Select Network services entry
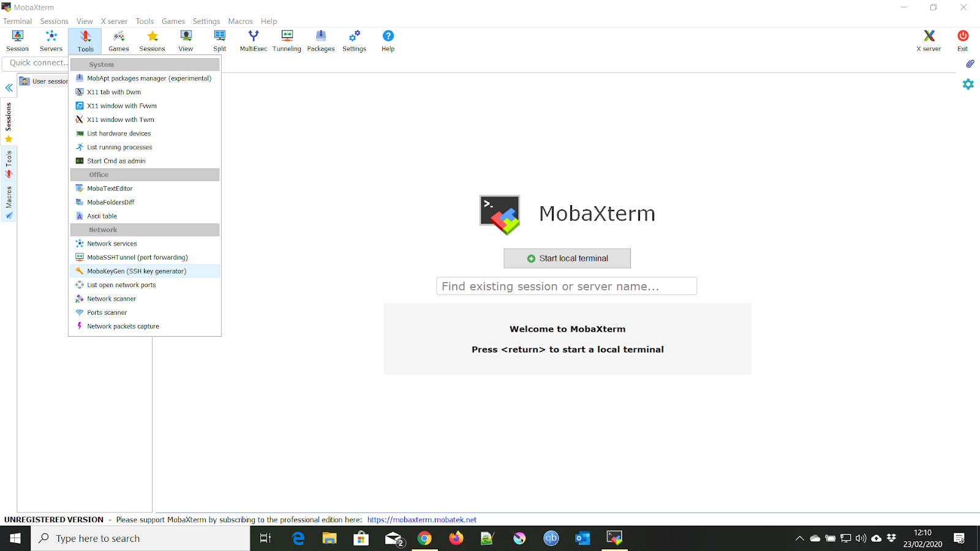The height and width of the screenshot is (551, 980). click(145, 244)
